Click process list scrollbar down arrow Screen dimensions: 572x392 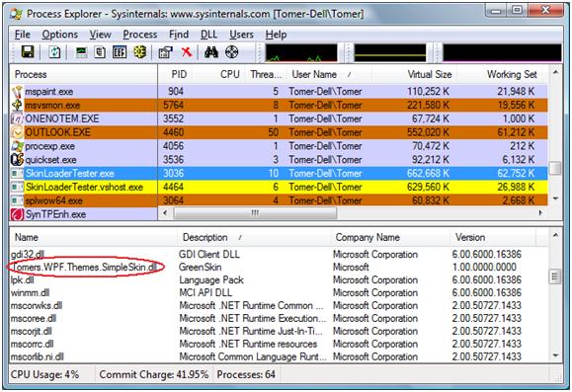[x=555, y=198]
